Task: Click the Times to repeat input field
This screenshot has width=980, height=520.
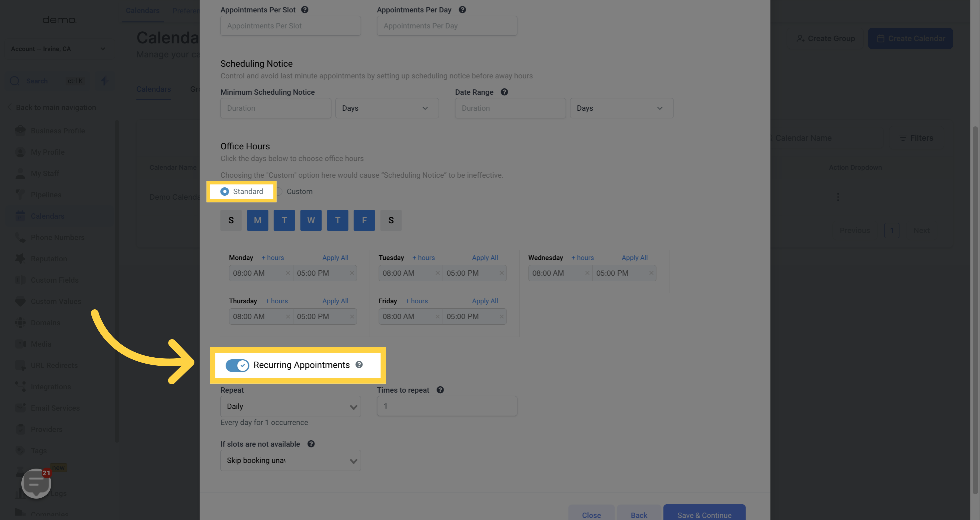Action: pos(446,406)
